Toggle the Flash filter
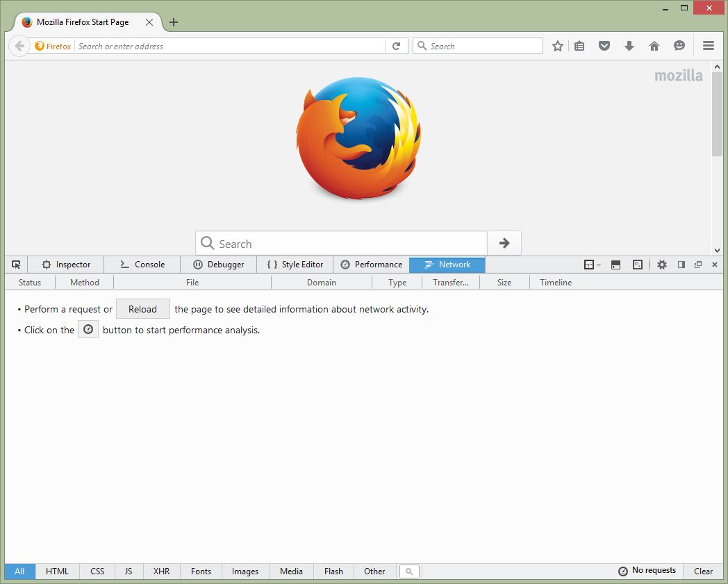This screenshot has height=584, width=728. point(334,572)
